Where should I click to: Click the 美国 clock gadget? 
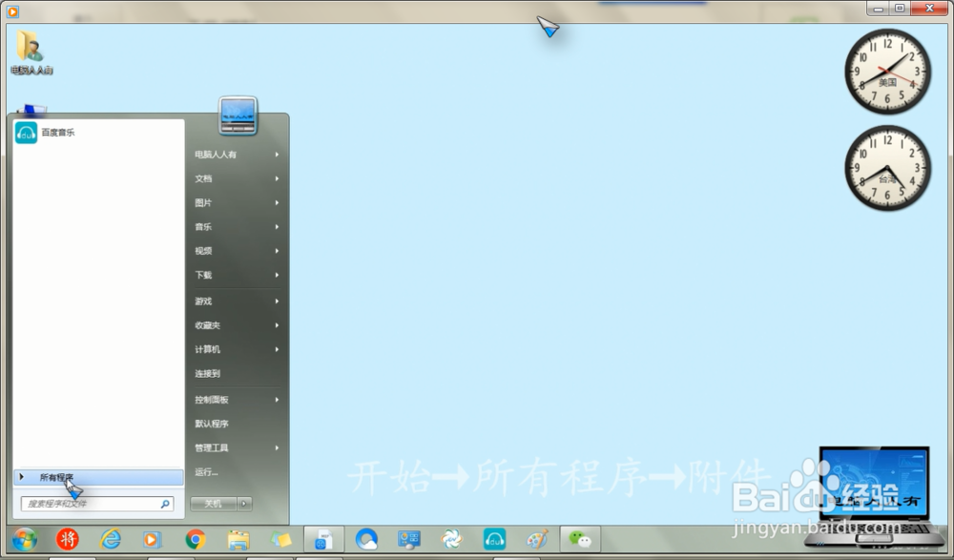[887, 72]
